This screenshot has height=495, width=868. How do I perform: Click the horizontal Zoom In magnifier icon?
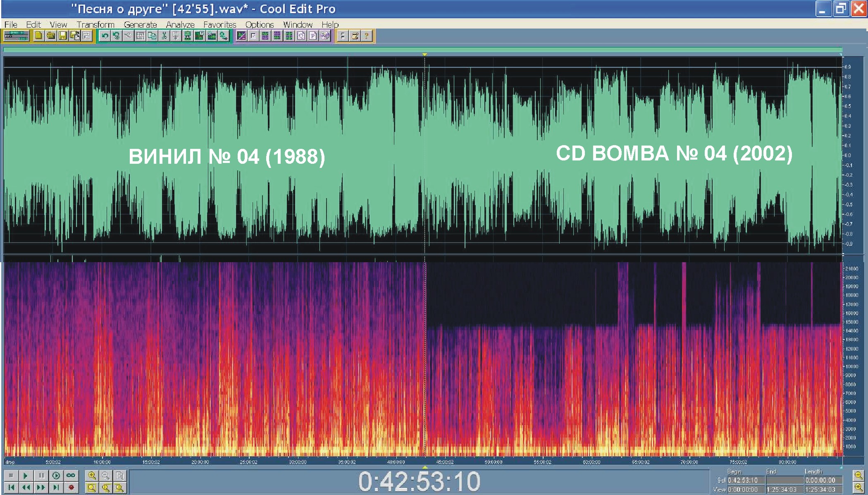point(92,476)
